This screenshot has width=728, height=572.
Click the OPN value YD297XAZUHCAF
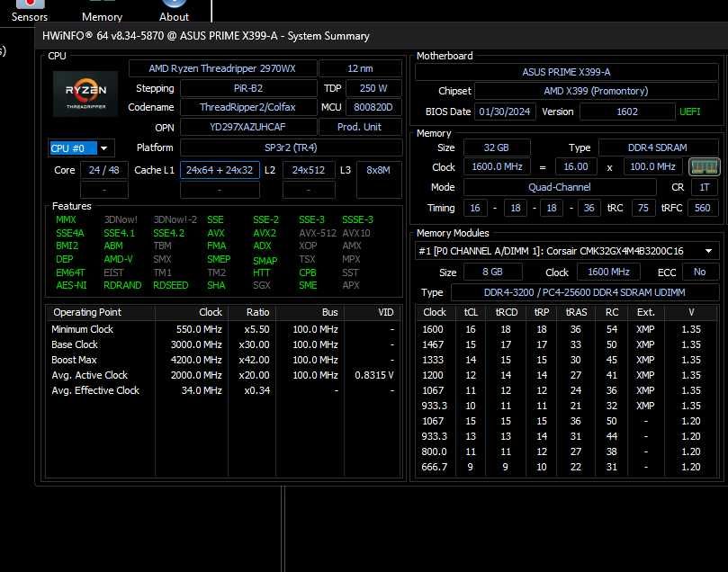pos(248,127)
